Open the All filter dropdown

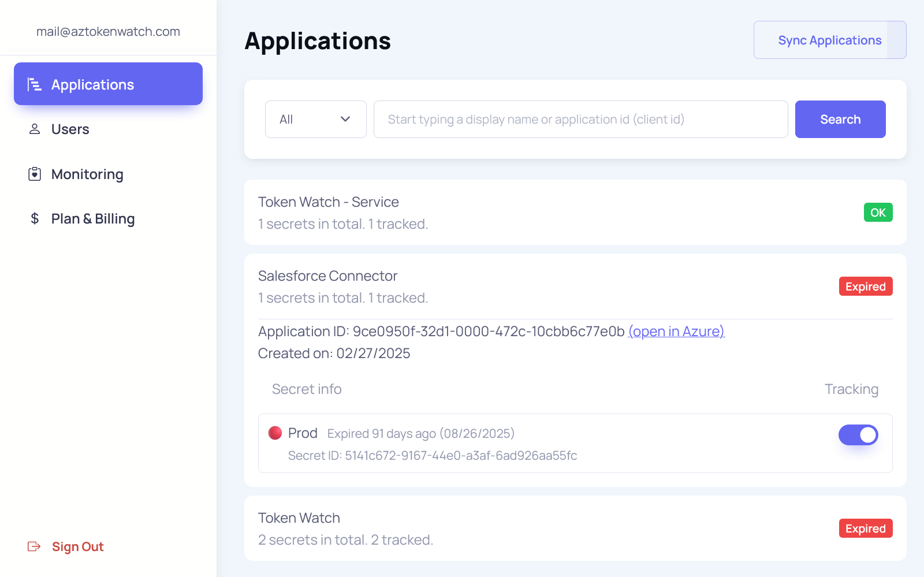pos(315,120)
